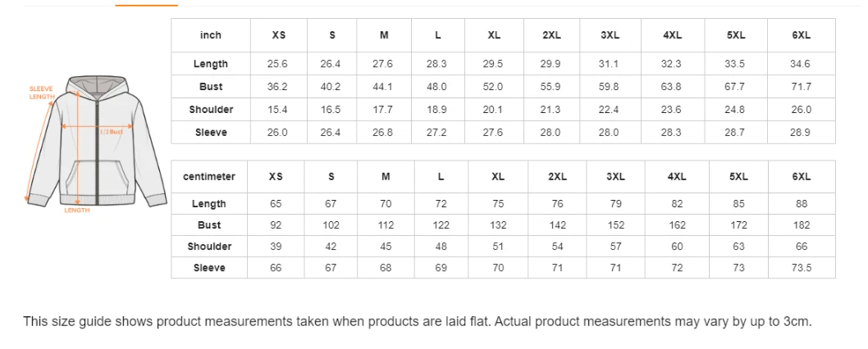Viewport: 868px width, 349px height.
Task: Click the 'LENGTH' label below hoodie diagram
Action: click(x=77, y=211)
